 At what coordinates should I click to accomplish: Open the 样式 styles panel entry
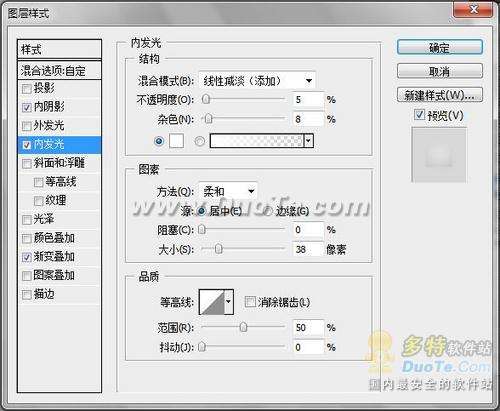[x=59, y=49]
